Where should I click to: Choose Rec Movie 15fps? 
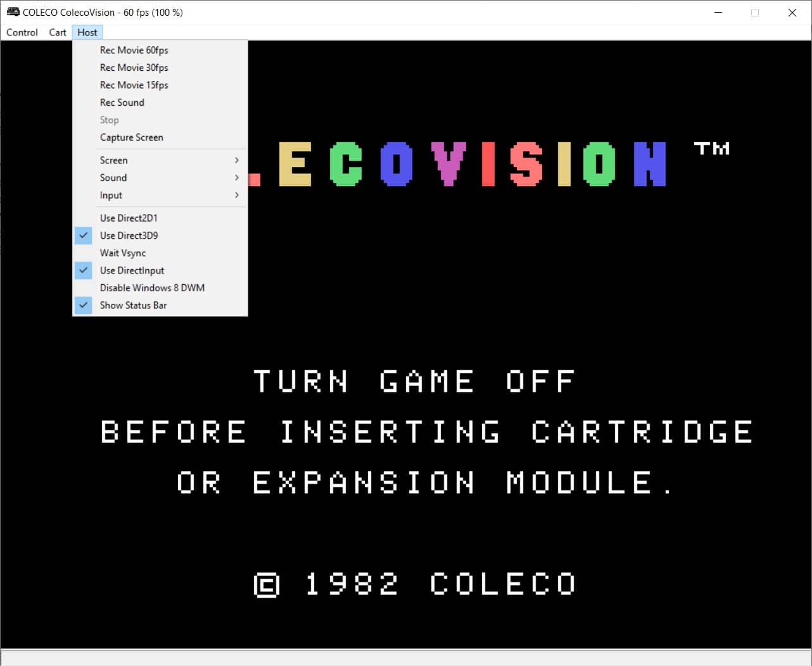pos(134,85)
